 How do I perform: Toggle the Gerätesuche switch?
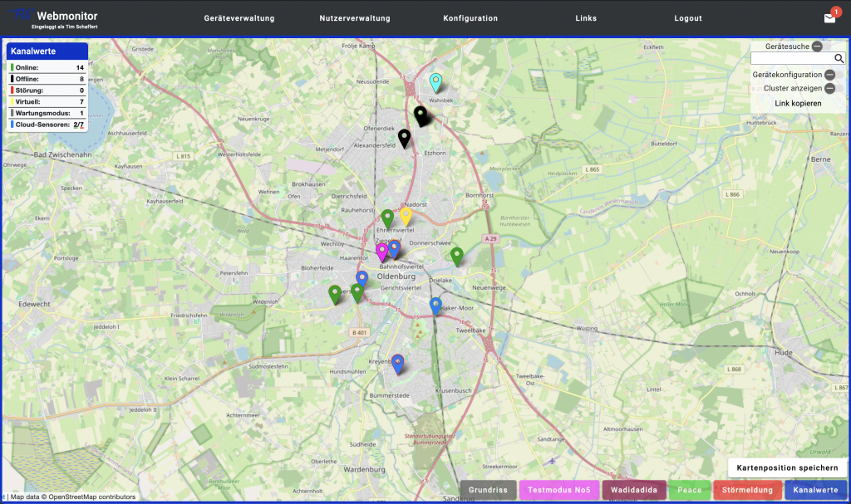pos(818,46)
